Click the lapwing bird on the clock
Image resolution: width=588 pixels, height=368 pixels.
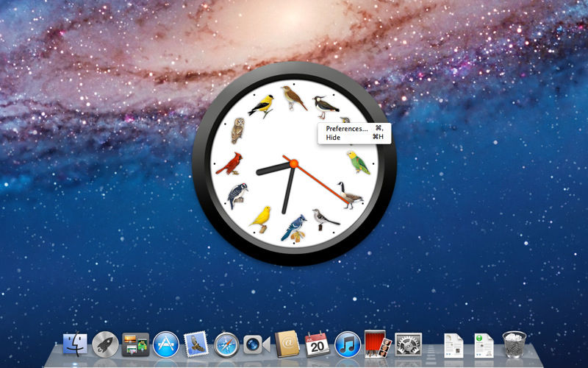326,107
